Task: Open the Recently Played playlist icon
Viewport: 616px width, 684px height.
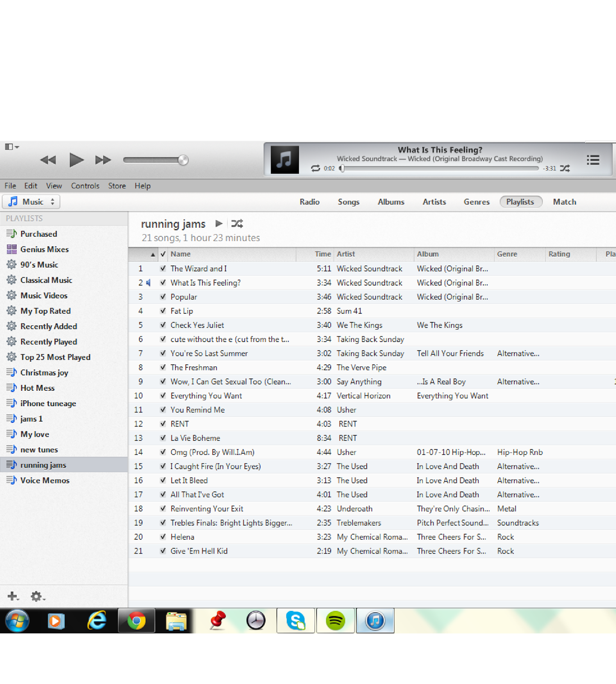Action: [12, 342]
